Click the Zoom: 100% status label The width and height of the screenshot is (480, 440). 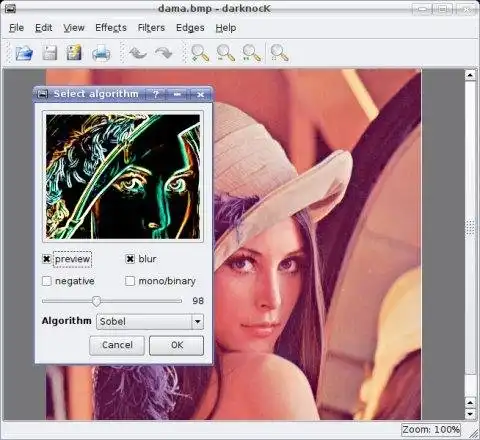[431, 429]
